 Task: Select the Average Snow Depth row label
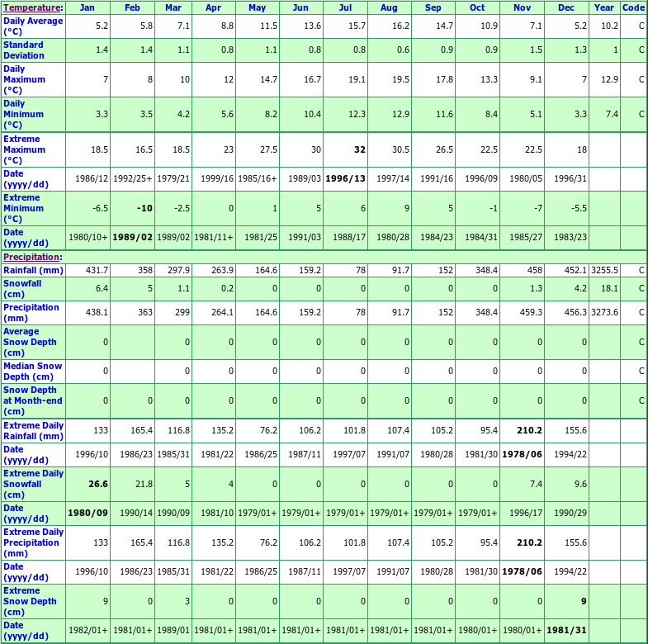pyautogui.click(x=32, y=342)
